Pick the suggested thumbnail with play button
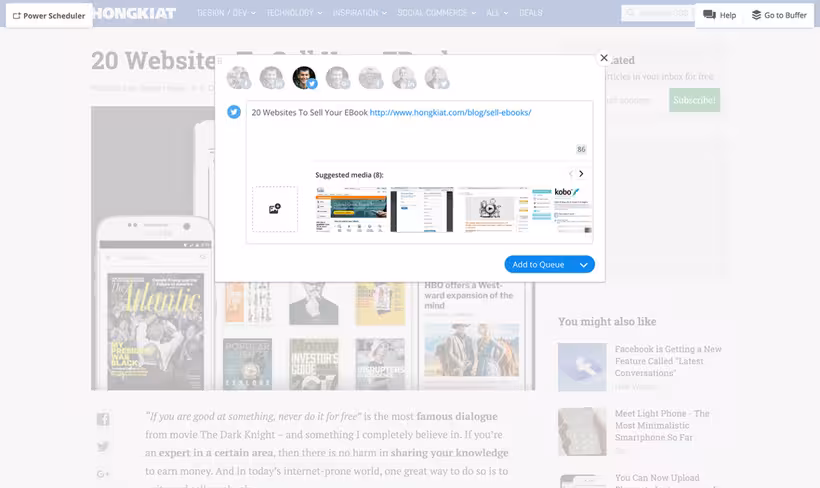820x488 pixels. [494, 209]
